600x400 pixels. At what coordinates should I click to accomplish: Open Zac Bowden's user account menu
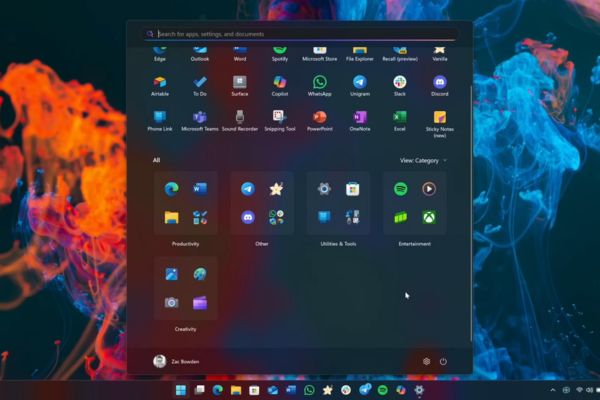pos(176,361)
